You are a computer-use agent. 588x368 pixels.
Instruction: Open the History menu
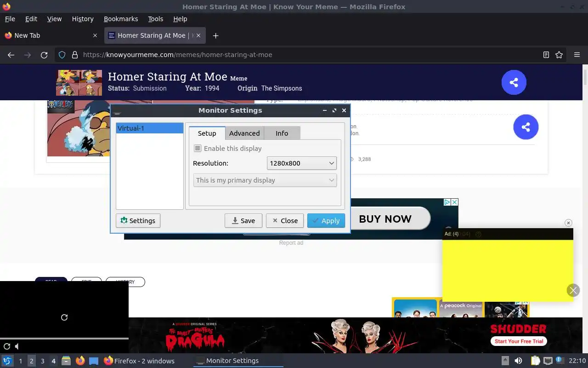click(x=83, y=19)
